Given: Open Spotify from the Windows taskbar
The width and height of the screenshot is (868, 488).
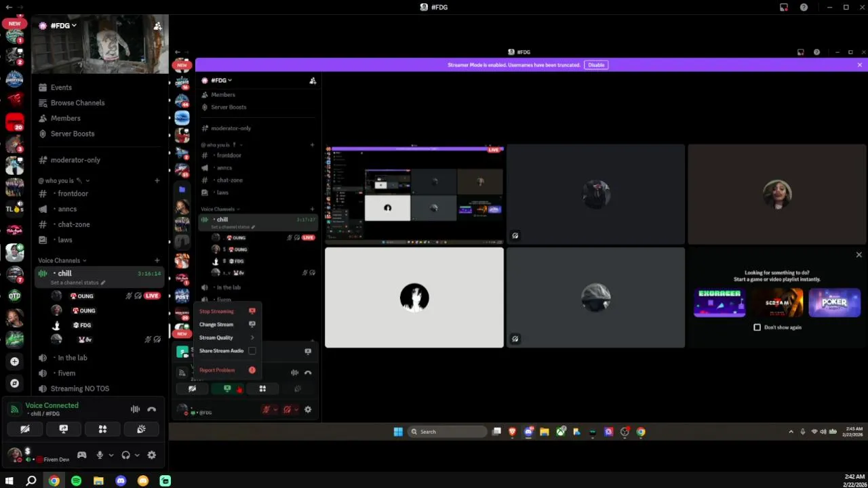Looking at the screenshot, I should click(x=76, y=481).
